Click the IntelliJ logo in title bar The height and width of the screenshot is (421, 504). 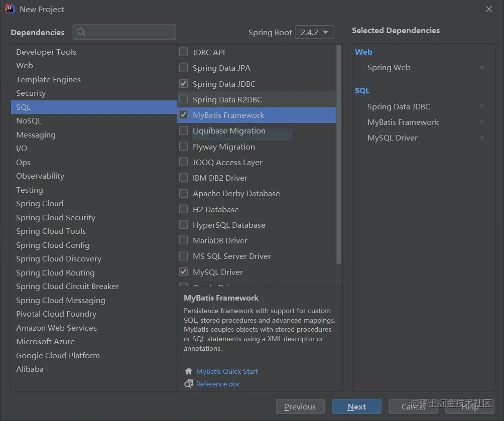point(10,9)
